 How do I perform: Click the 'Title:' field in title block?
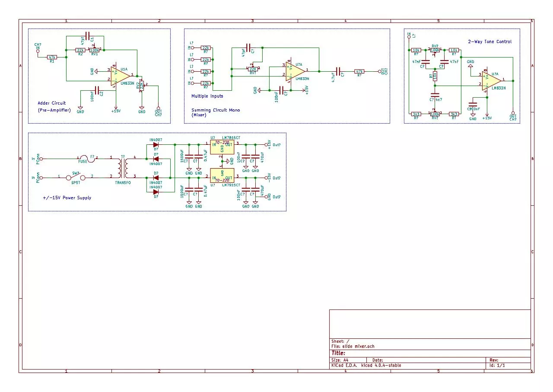click(338, 353)
